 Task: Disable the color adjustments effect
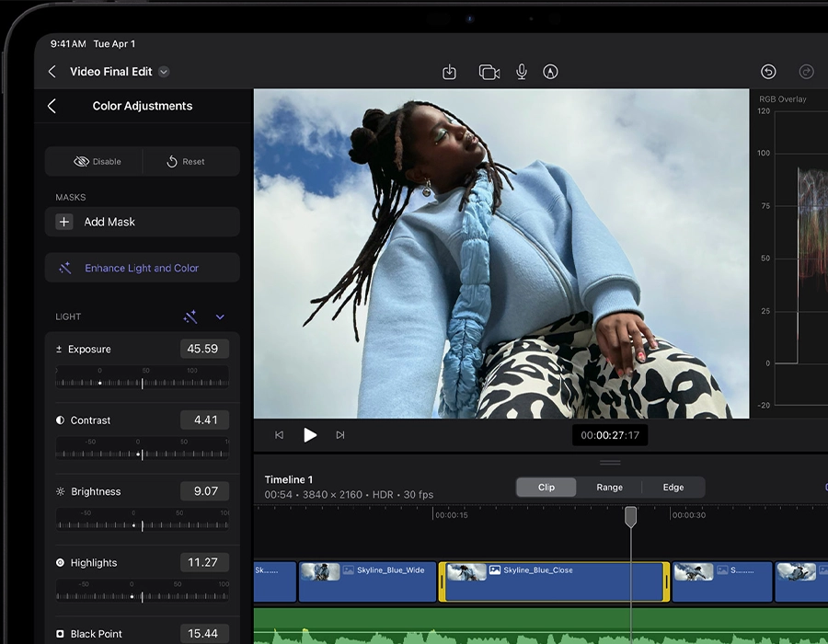point(97,161)
